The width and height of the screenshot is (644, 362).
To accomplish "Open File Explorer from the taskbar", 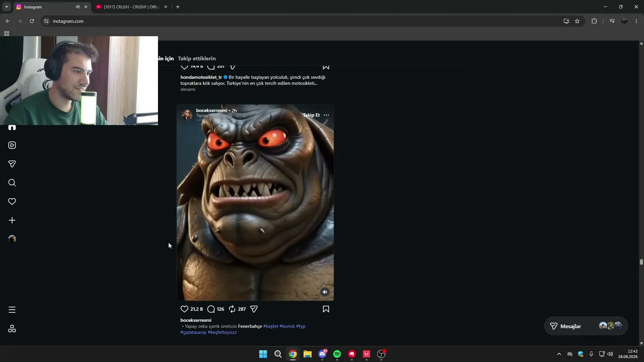I will [x=307, y=354].
